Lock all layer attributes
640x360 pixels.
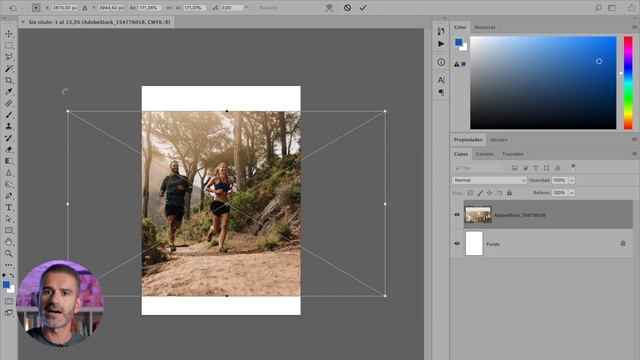pos(509,193)
